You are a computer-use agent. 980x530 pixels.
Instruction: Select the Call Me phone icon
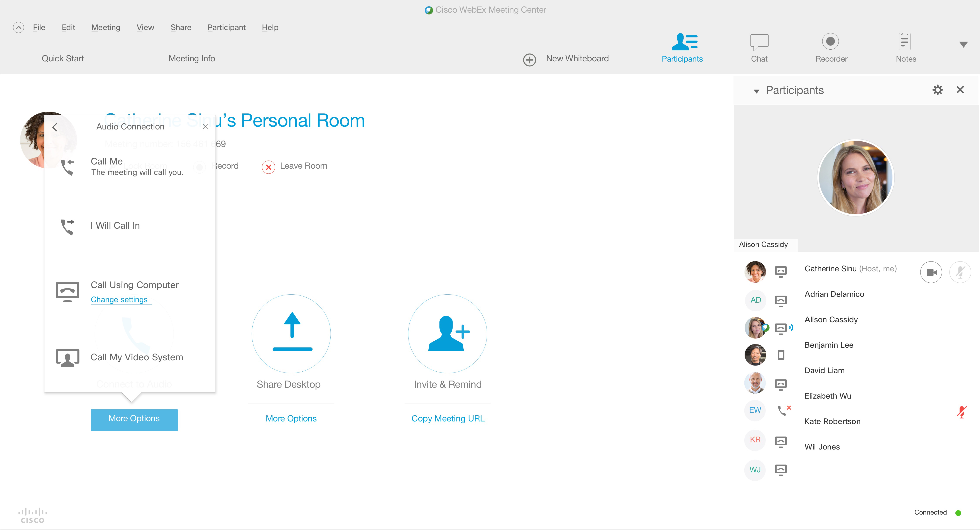[67, 167]
